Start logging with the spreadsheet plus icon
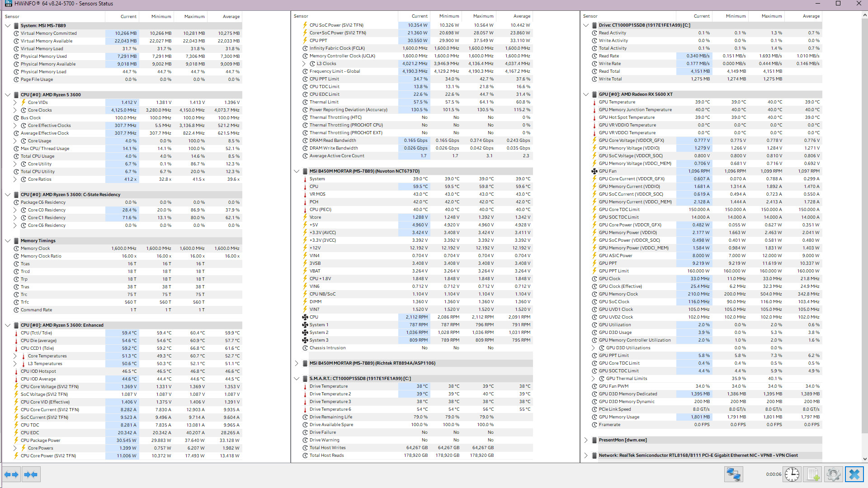Image resolution: width=868 pixels, height=488 pixels. pyautogui.click(x=812, y=474)
